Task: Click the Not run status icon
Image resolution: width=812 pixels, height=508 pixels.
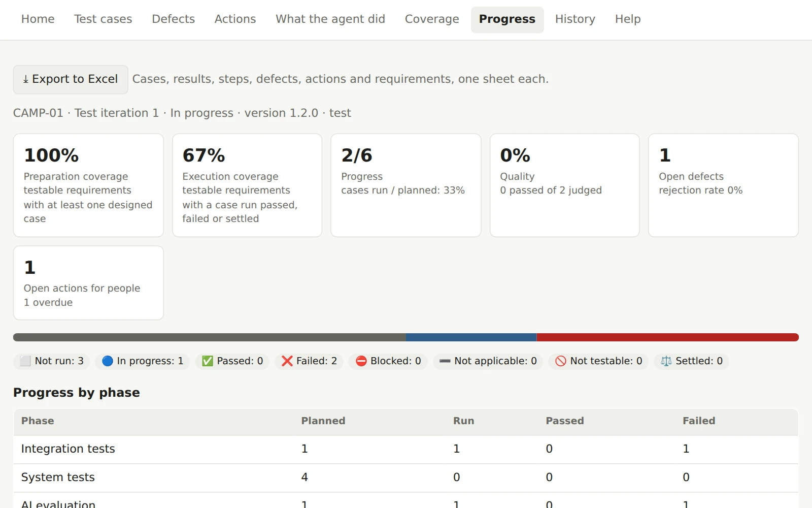Action: [25, 361]
